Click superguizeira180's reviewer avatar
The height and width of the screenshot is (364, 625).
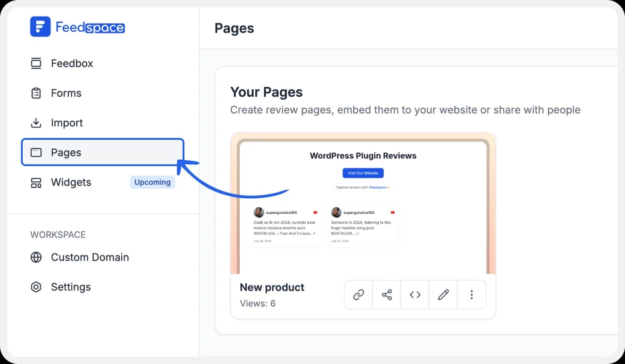pos(259,212)
